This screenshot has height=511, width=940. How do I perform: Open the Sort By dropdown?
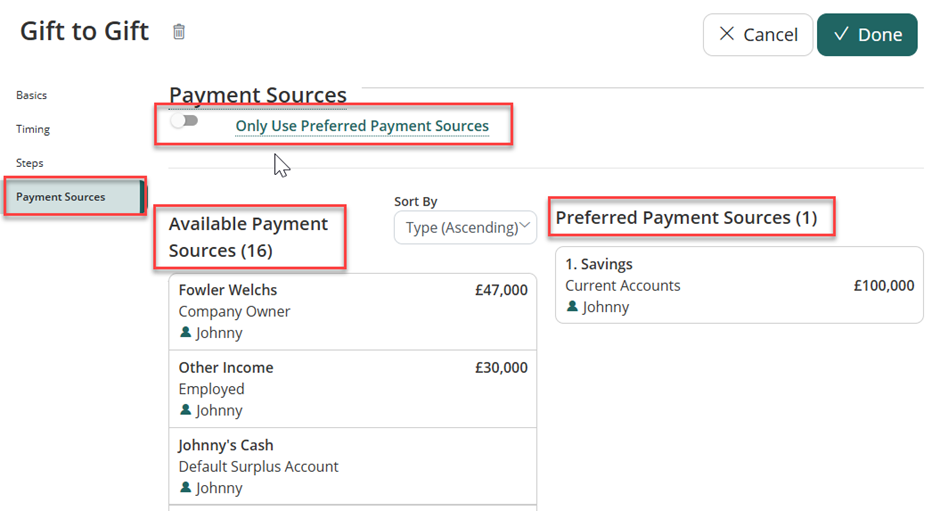click(x=465, y=227)
